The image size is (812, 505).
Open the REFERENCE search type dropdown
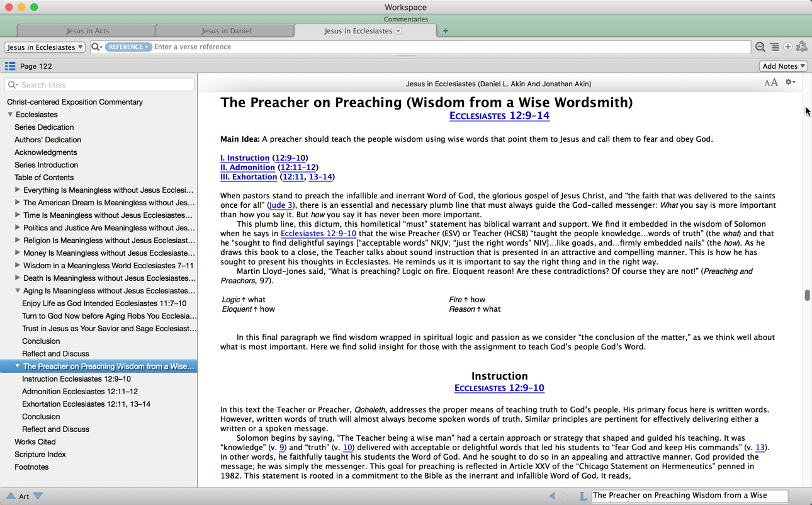point(128,47)
